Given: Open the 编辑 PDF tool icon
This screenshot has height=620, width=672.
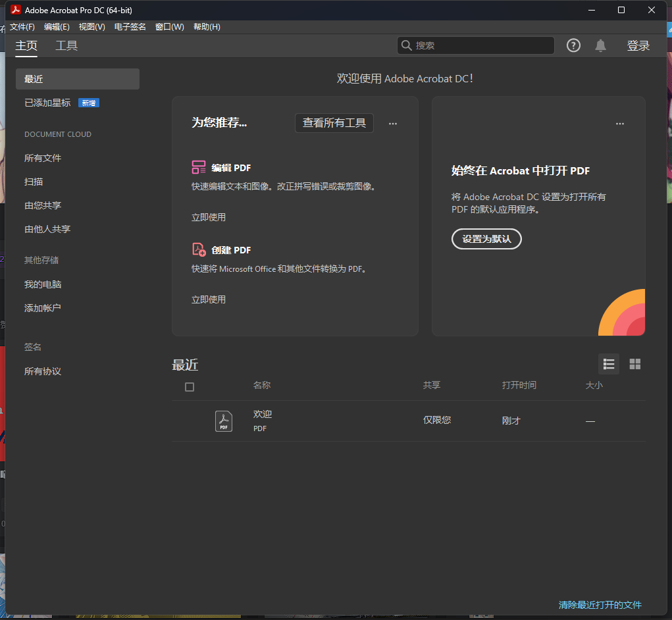Looking at the screenshot, I should 198,167.
